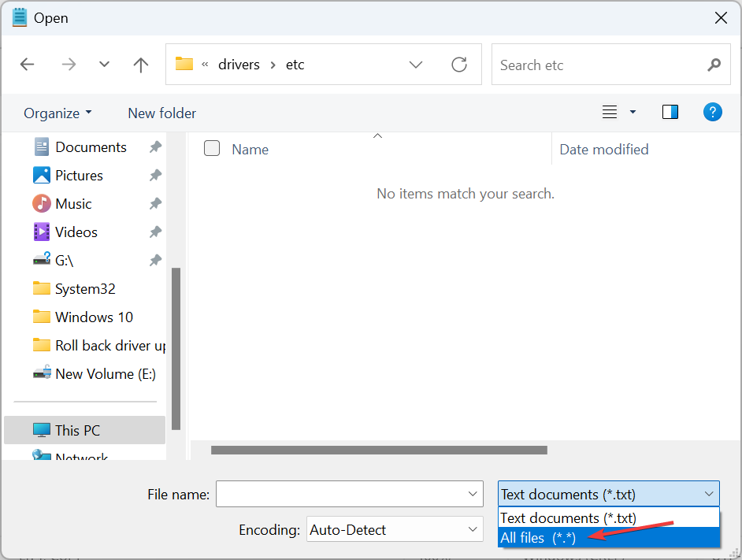
Task: Click the New folder button
Action: click(x=161, y=113)
